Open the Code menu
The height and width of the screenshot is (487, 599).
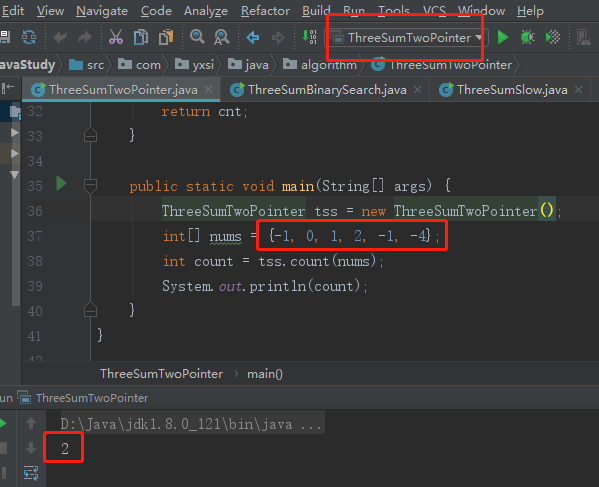(156, 11)
